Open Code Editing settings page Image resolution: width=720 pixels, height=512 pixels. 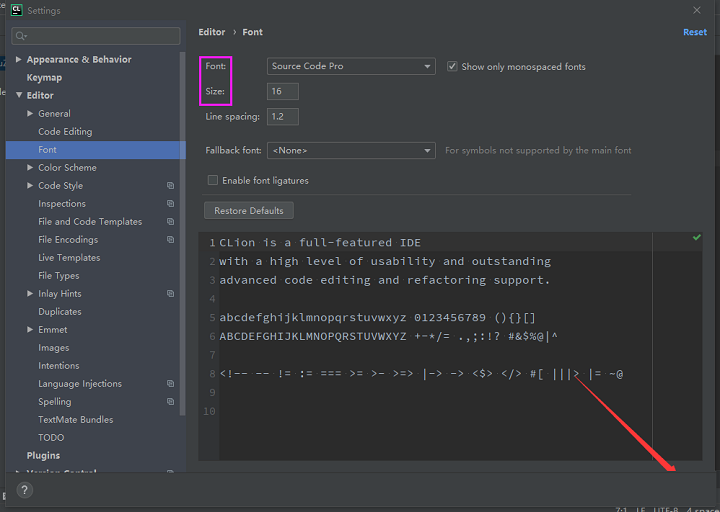[65, 131]
